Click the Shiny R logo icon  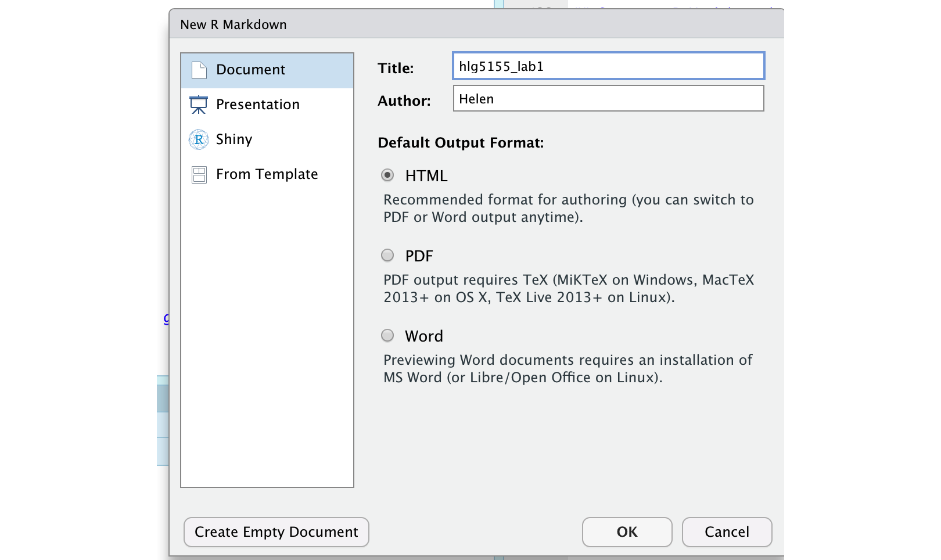click(x=199, y=139)
